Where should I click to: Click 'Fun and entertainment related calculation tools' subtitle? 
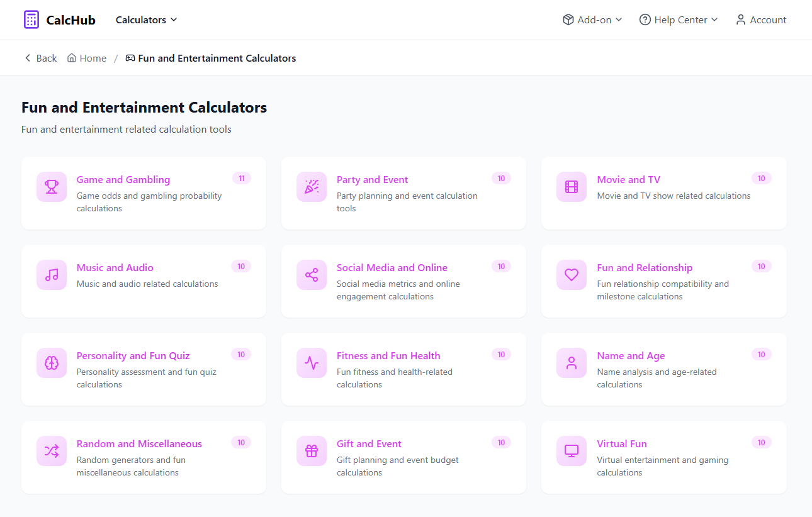[127, 129]
